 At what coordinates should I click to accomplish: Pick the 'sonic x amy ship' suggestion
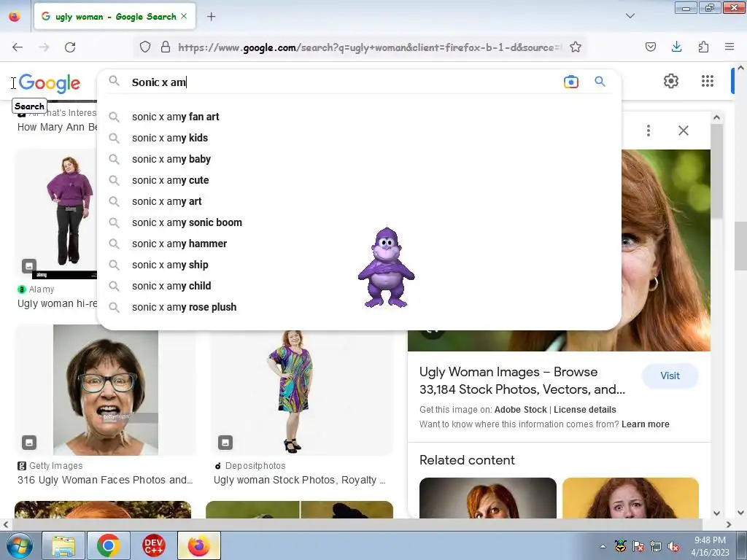(359, 265)
